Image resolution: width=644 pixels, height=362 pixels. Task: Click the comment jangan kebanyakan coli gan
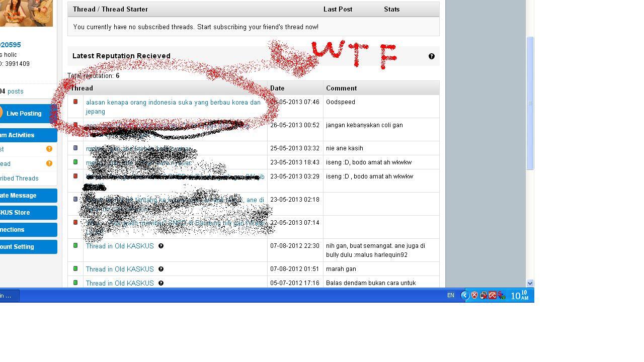pyautogui.click(x=364, y=125)
